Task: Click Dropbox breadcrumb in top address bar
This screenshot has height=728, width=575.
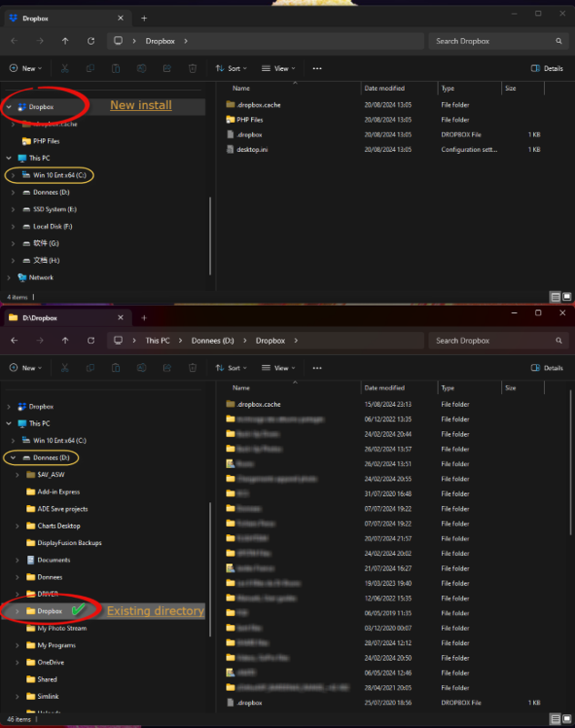Action: click(x=160, y=41)
